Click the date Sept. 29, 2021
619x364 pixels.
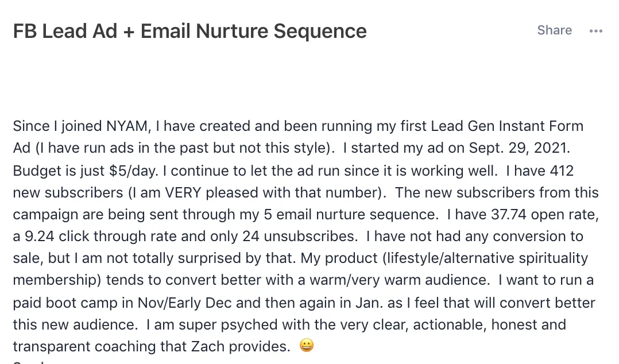[x=519, y=148]
